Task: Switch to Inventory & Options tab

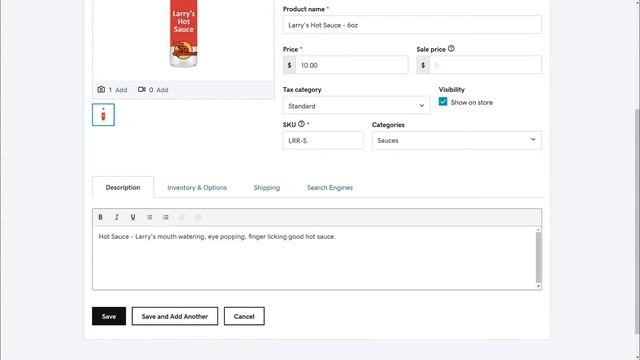Action: coord(197,188)
